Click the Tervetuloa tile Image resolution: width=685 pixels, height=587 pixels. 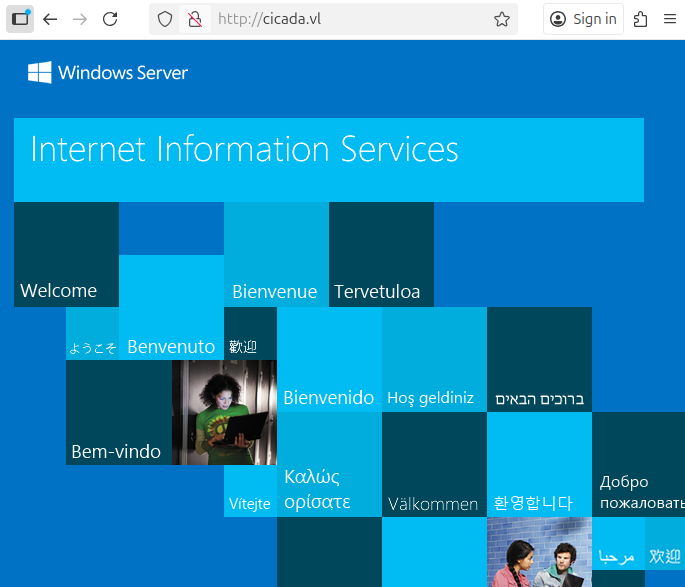[381, 255]
